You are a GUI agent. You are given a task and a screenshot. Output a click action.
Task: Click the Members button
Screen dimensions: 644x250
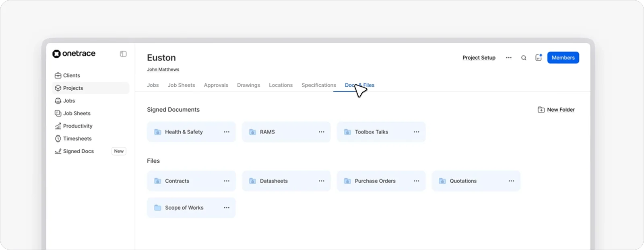point(563,58)
